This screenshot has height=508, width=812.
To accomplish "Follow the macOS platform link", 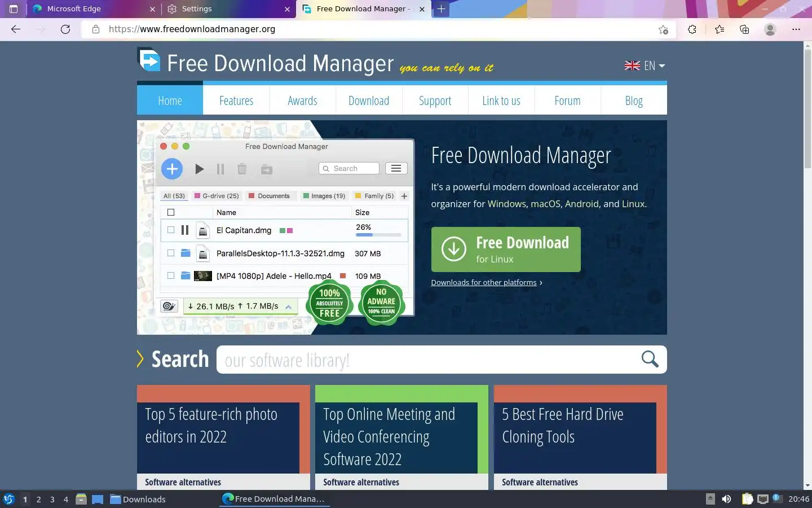I will (545, 204).
